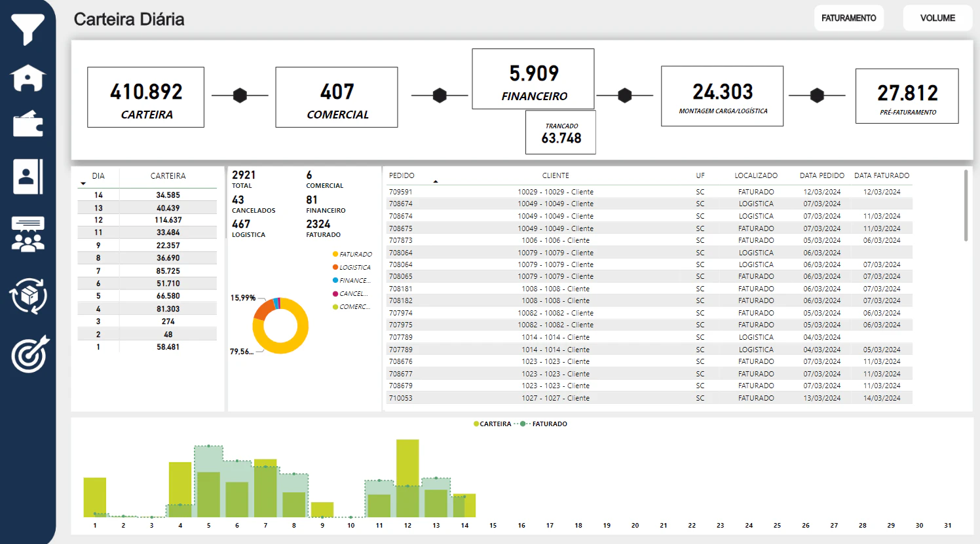Click the green COMERC... donut legend dot

click(335, 306)
